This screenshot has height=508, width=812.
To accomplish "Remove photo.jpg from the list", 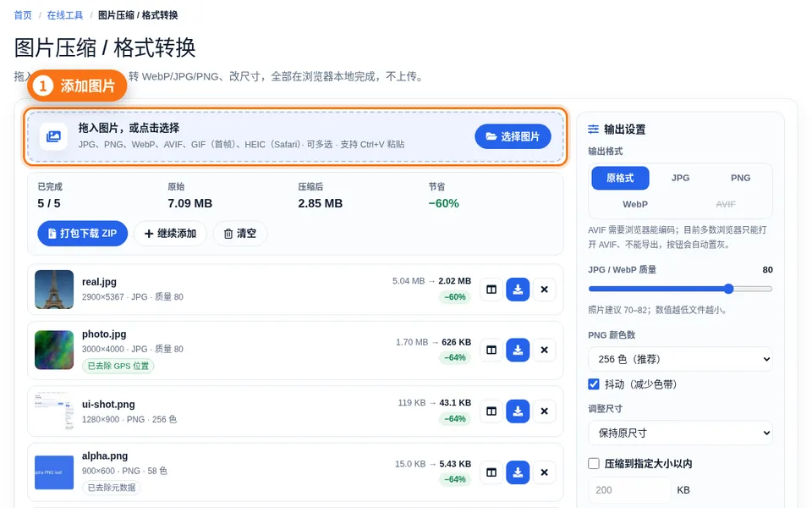I will [x=544, y=350].
